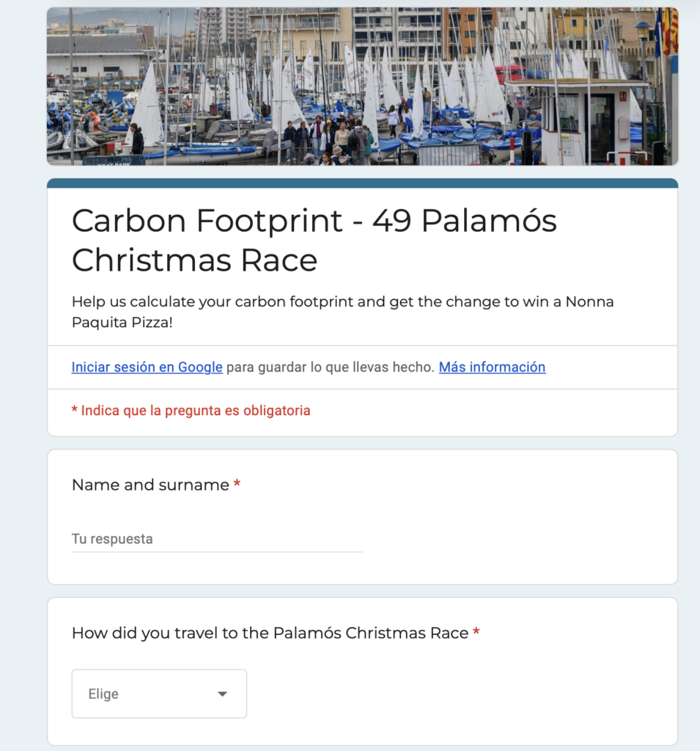Select the Carbon Footprint form title
This screenshot has width=700, height=751.
click(314, 240)
